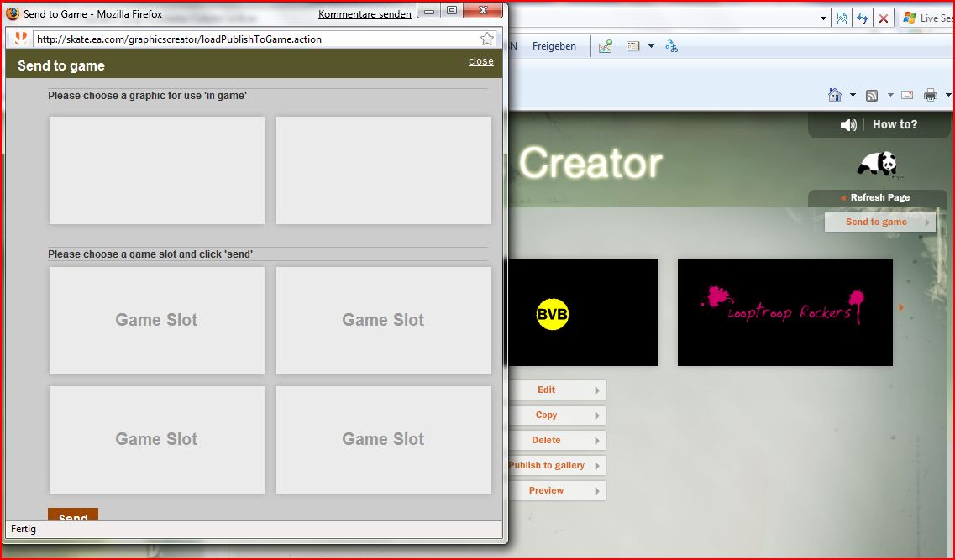Click the RSS feeds icon
This screenshot has height=560, width=955.
(872, 95)
